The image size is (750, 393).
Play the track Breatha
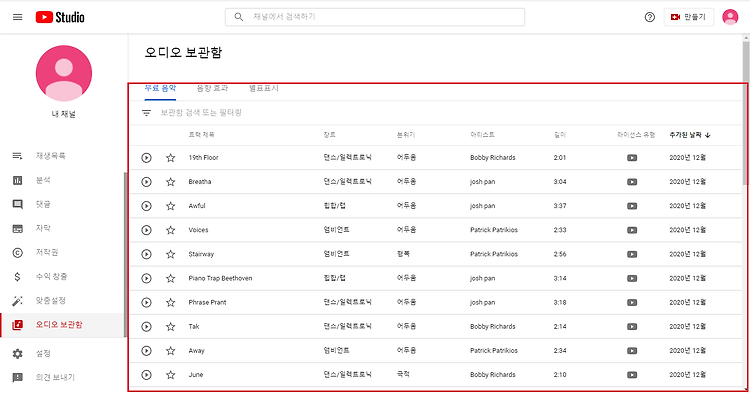(x=146, y=182)
